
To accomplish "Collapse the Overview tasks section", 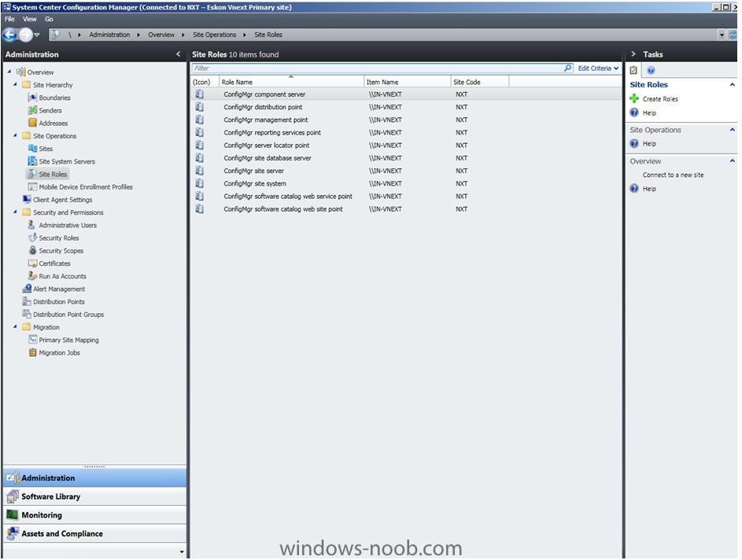I will (732, 160).
